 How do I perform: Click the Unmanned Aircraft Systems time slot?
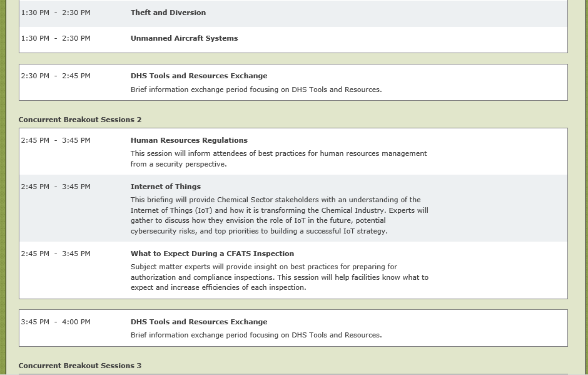(x=56, y=38)
